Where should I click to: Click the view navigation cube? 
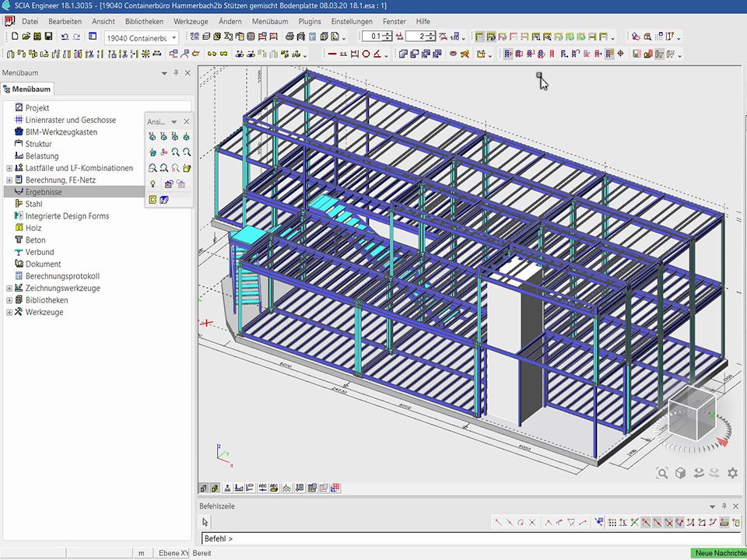pyautogui.click(x=691, y=413)
